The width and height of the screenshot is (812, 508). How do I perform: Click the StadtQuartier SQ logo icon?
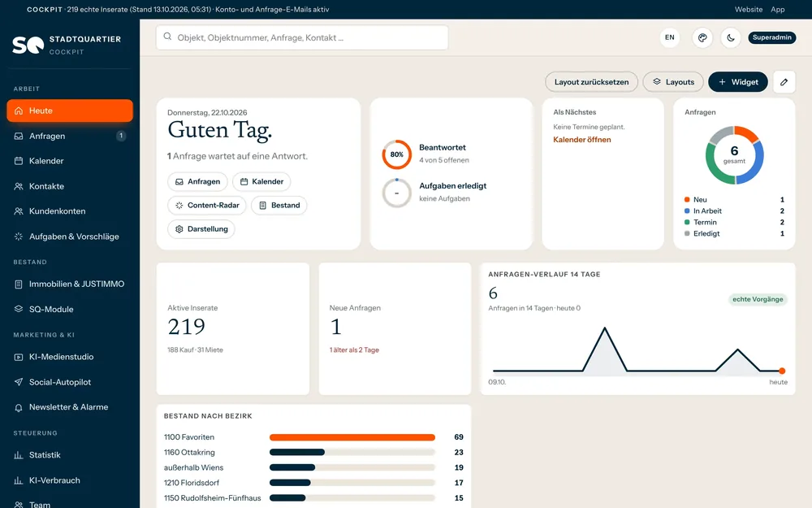[28, 45]
